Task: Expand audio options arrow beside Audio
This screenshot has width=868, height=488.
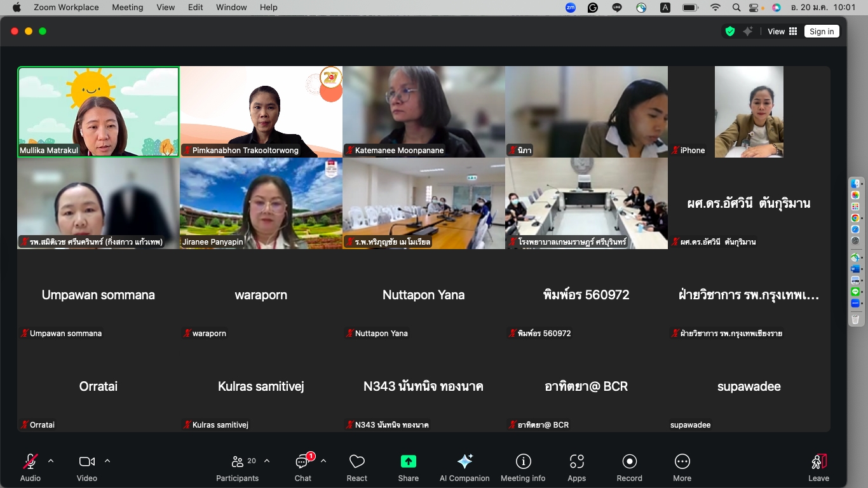Action: pos(51,461)
